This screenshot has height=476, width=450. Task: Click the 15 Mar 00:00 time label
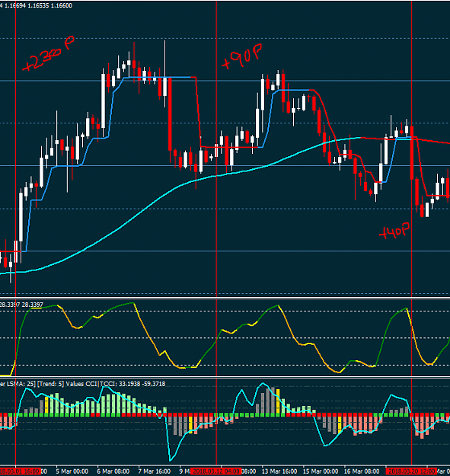[321, 471]
